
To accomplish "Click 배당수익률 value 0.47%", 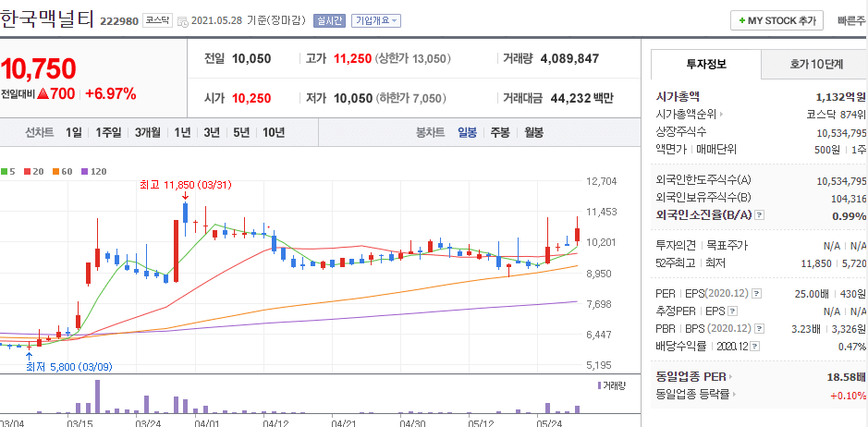I will (x=850, y=347).
